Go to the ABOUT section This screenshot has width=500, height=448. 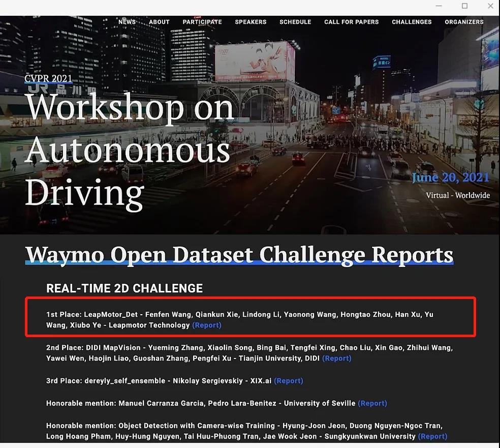click(159, 22)
